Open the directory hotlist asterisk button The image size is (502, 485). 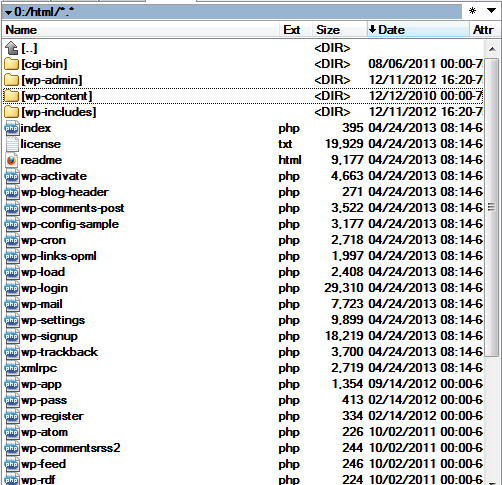(x=472, y=11)
